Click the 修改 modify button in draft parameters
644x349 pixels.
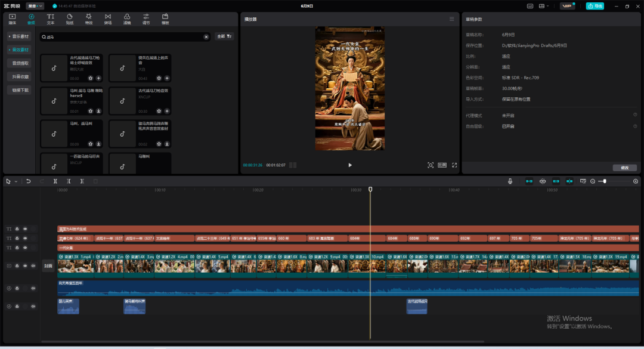tap(625, 168)
